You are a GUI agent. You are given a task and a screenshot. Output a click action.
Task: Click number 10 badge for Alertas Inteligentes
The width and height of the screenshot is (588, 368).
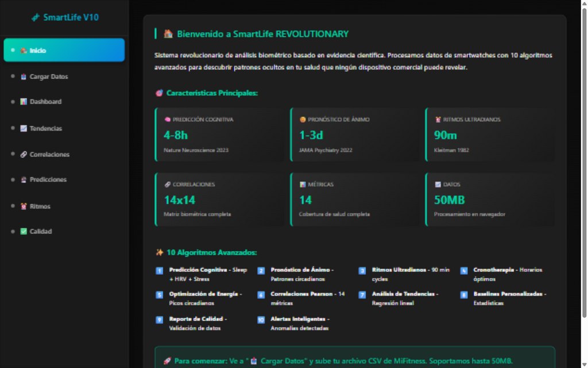[x=261, y=320]
